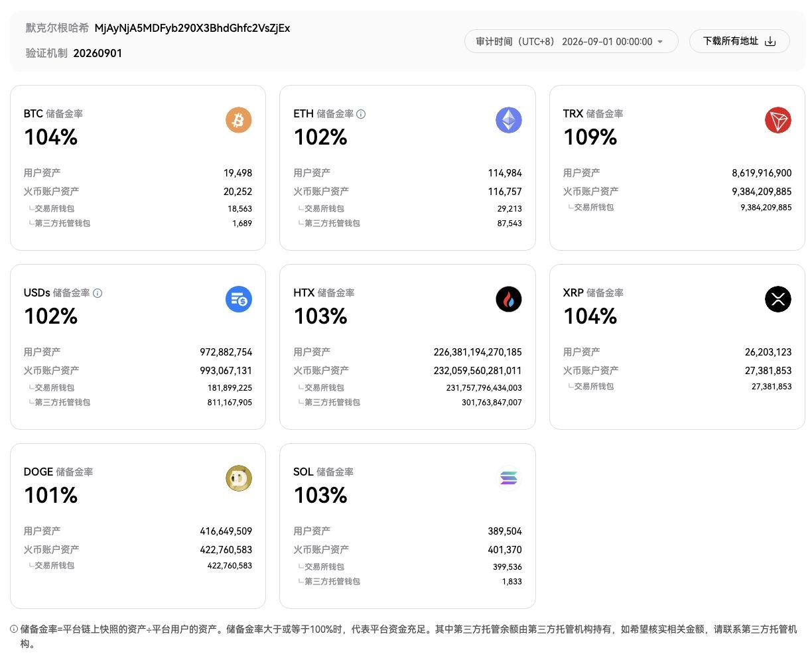Click ETH exchange wallet value 29,213
The width and height of the screenshot is (812, 658).
pyautogui.click(x=509, y=208)
